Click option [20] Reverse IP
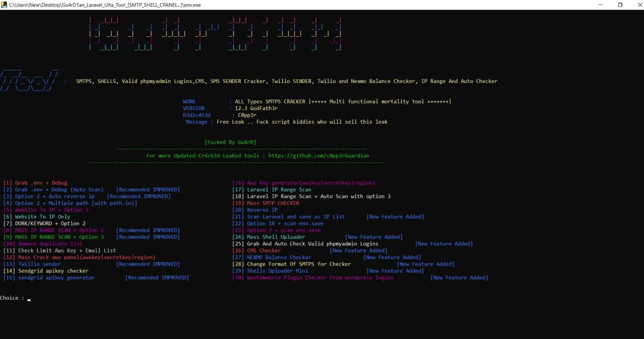Viewport: 644px width, 339px height. 255,210
